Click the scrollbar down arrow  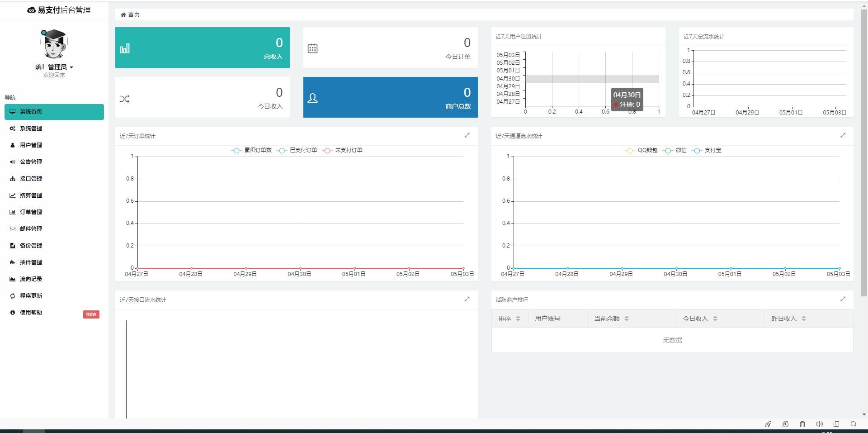(x=864, y=414)
